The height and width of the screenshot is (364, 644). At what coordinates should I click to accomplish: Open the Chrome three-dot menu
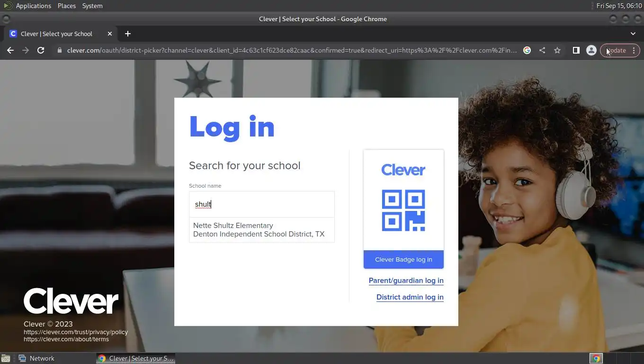(634, 50)
